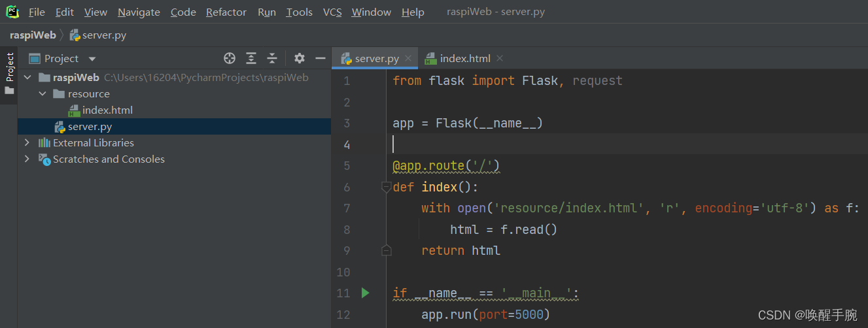
Task: Click line number 1 in the gutter
Action: tap(347, 81)
